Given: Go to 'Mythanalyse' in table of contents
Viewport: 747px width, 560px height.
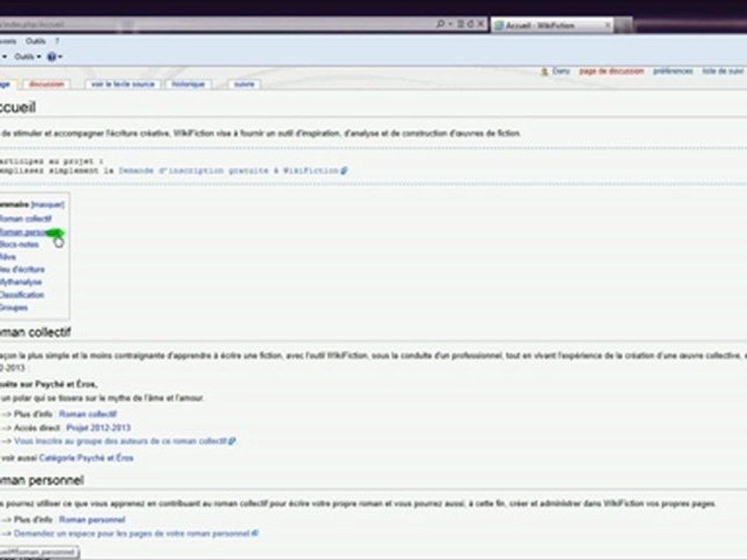Looking at the screenshot, I should tap(20, 282).
